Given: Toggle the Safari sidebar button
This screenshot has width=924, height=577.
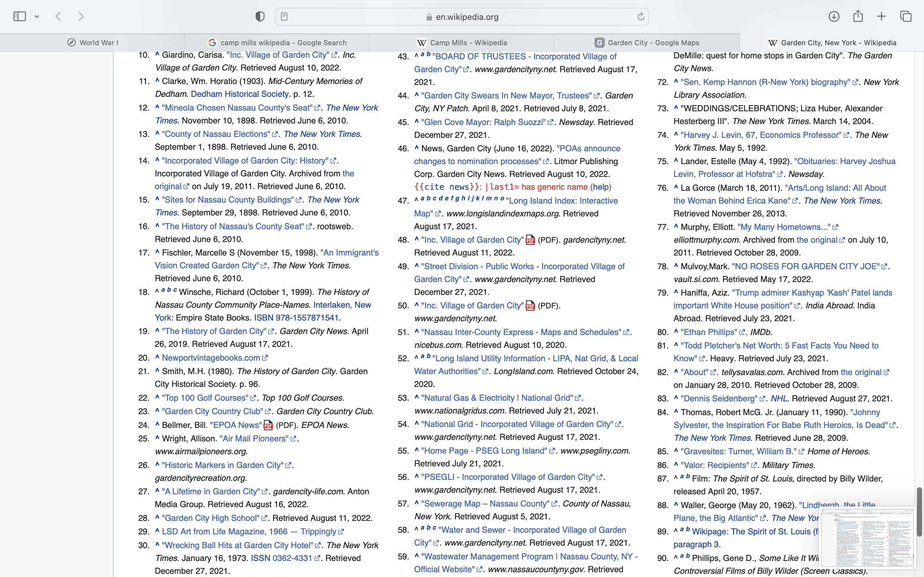Looking at the screenshot, I should (20, 16).
